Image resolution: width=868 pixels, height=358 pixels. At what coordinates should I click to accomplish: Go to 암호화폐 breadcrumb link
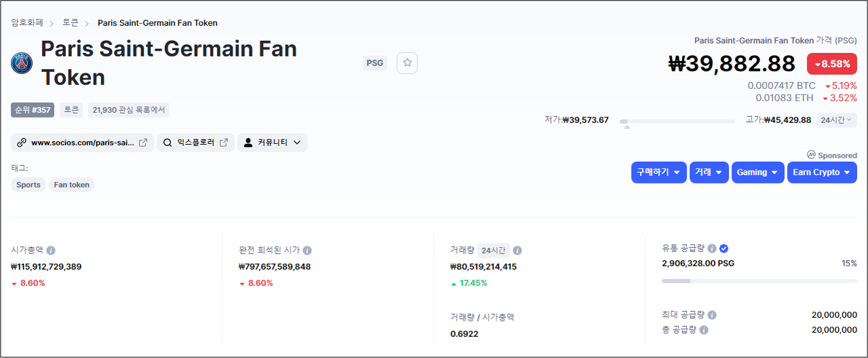pyautogui.click(x=27, y=23)
